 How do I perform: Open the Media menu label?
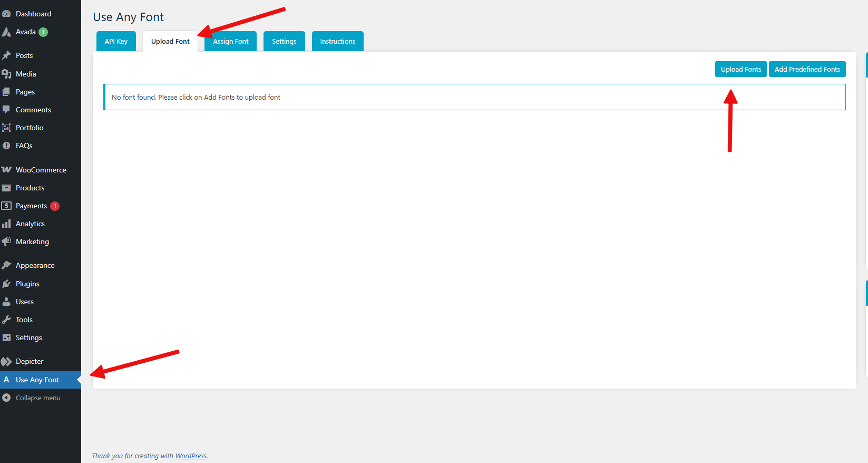(26, 74)
